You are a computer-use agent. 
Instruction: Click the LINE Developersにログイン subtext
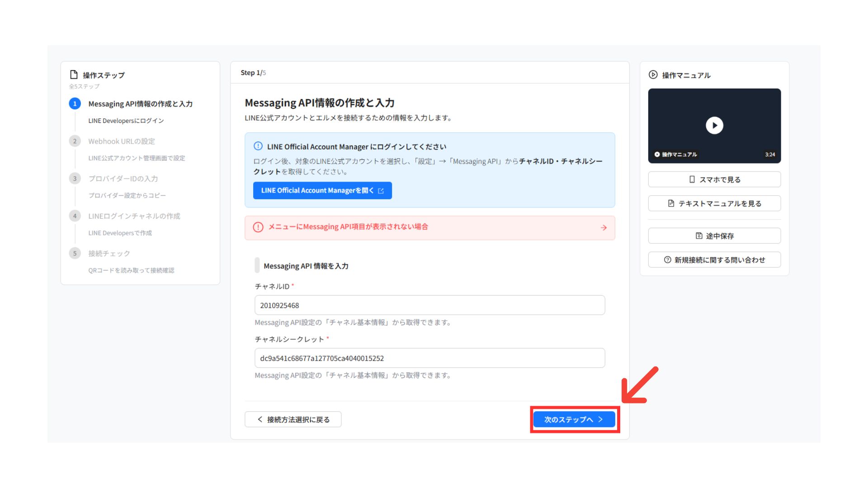[x=126, y=121]
